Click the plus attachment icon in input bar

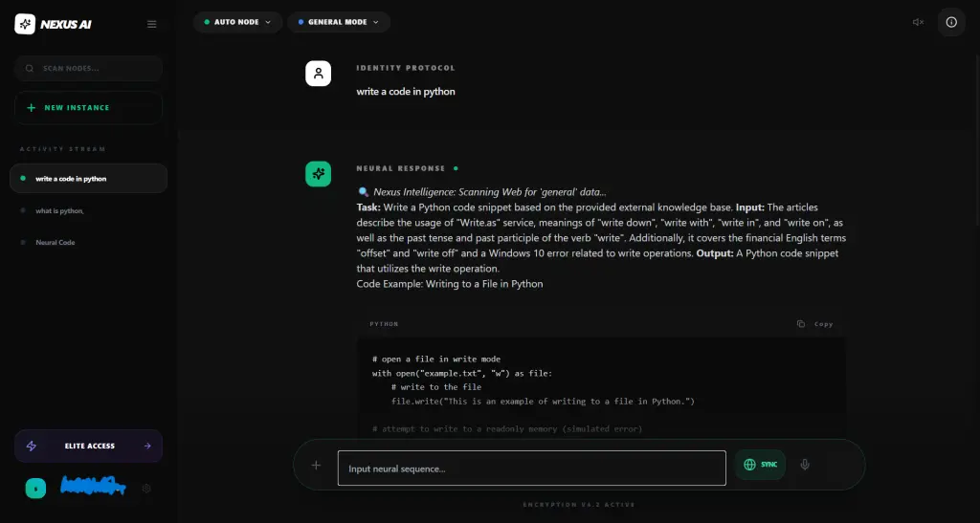coord(316,466)
